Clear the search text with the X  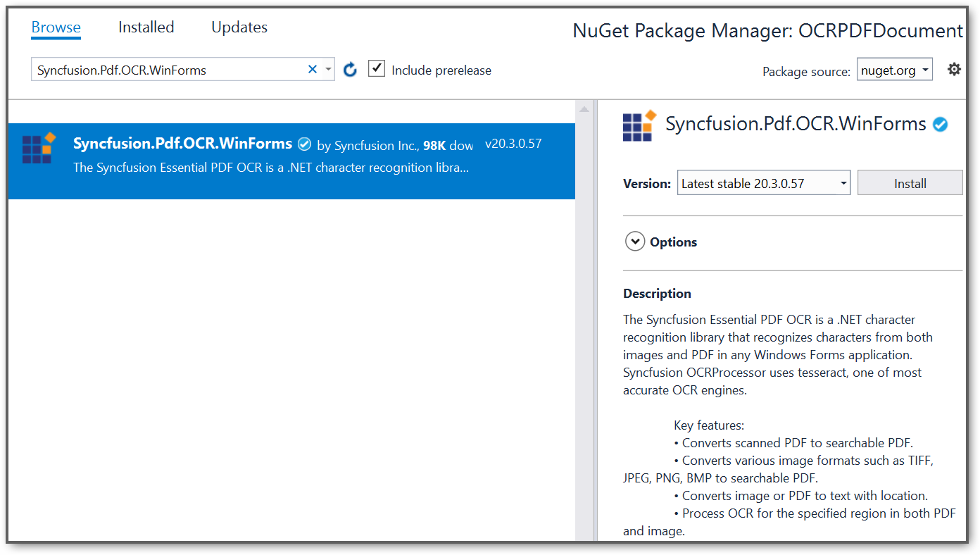click(313, 69)
